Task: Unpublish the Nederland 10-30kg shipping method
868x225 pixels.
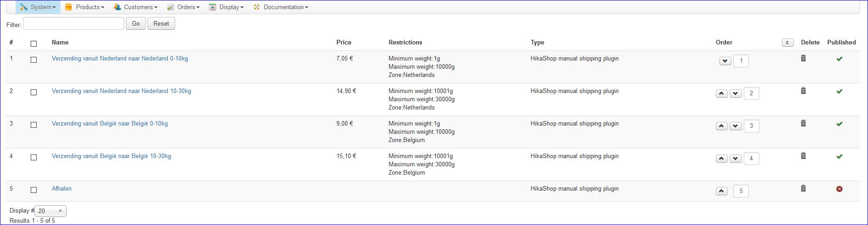Action: point(839,91)
